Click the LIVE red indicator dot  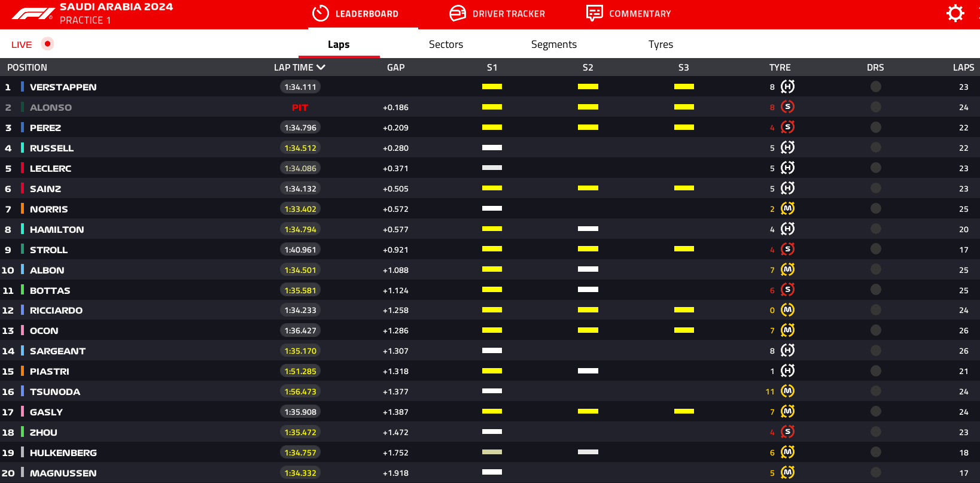[47, 44]
